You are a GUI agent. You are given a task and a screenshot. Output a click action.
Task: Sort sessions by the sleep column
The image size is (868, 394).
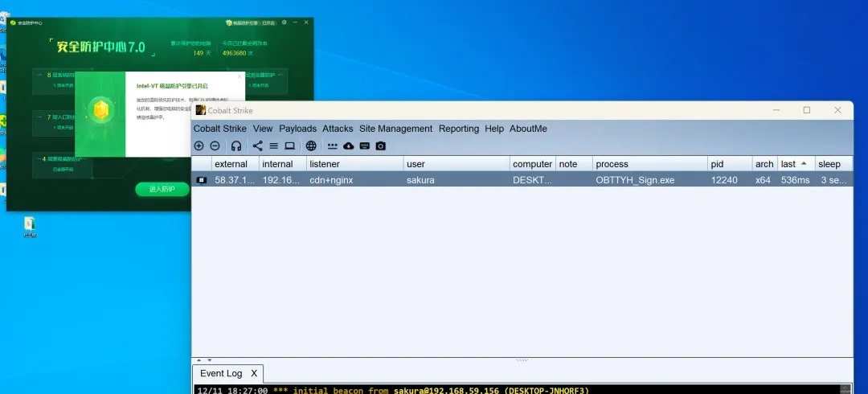coord(833,164)
